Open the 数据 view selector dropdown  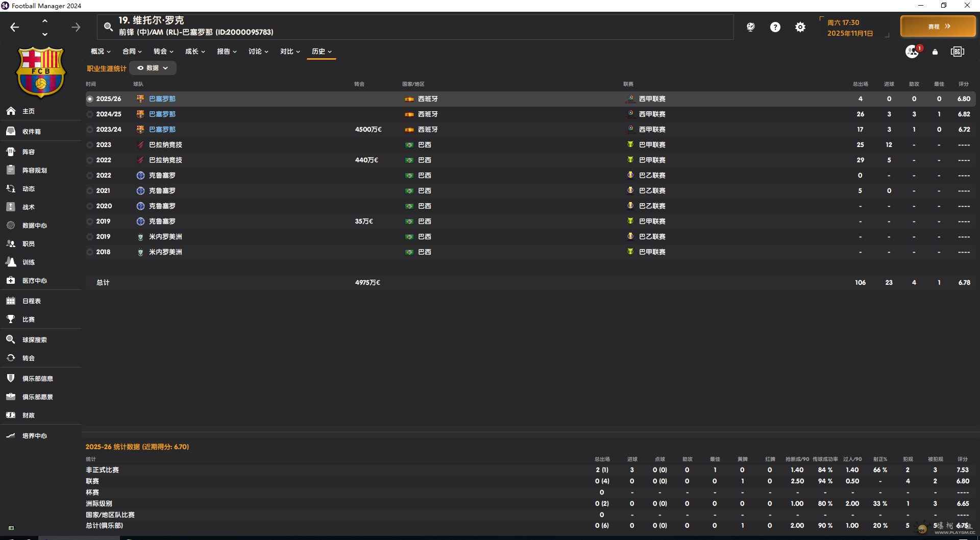tap(153, 68)
